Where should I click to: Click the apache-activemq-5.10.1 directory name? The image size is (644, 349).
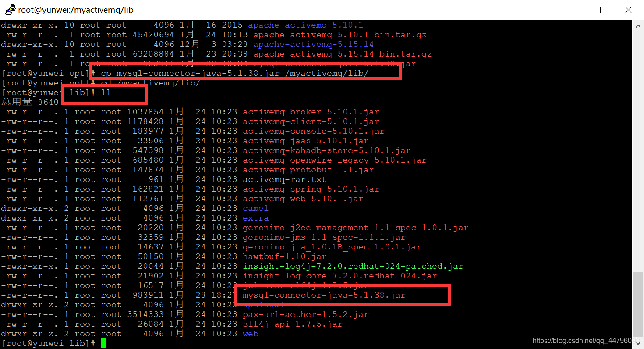(x=305, y=25)
